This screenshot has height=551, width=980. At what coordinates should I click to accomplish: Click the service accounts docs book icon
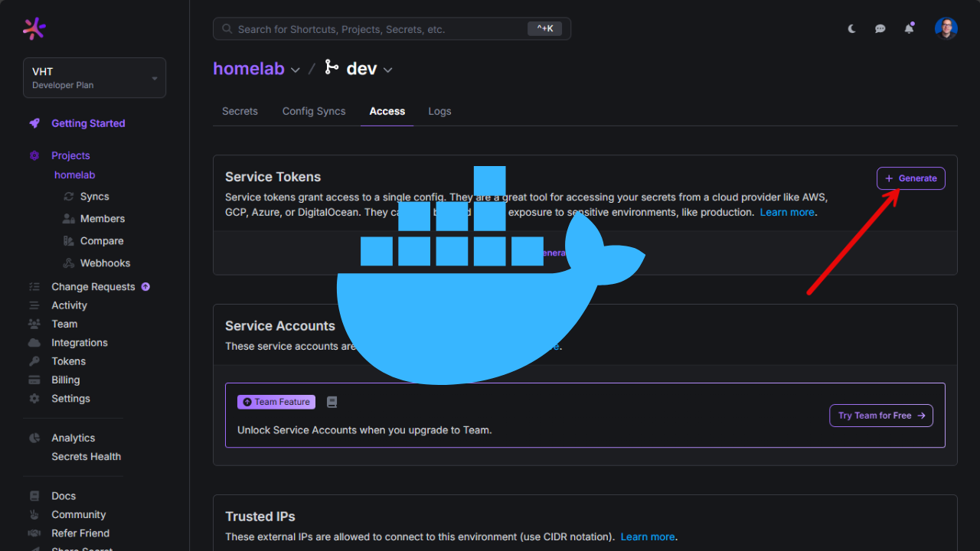coord(332,402)
